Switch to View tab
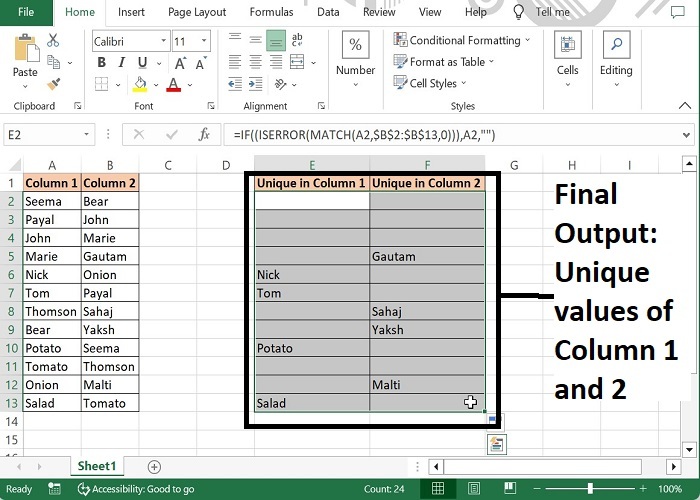The width and height of the screenshot is (700, 500). coord(430,12)
